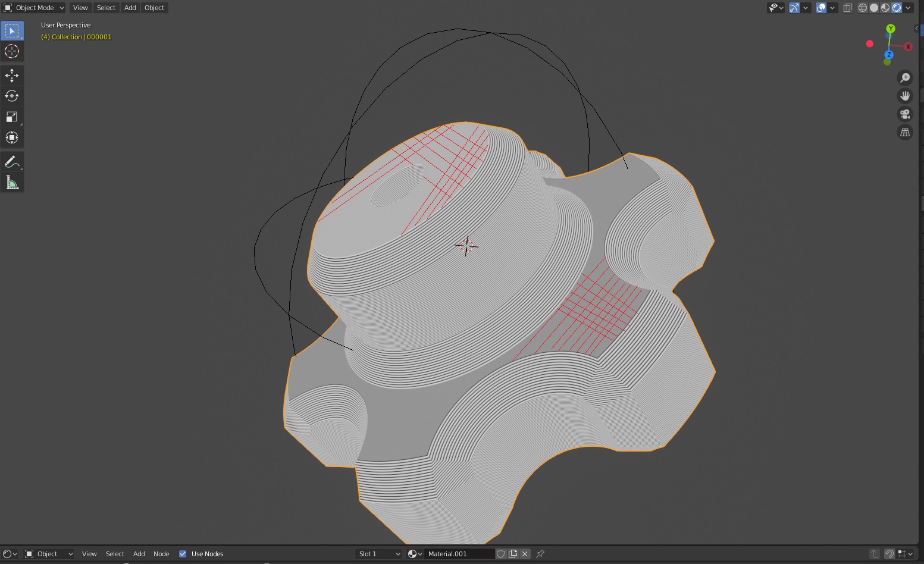Open the Node menu in shader editor

pyautogui.click(x=161, y=554)
